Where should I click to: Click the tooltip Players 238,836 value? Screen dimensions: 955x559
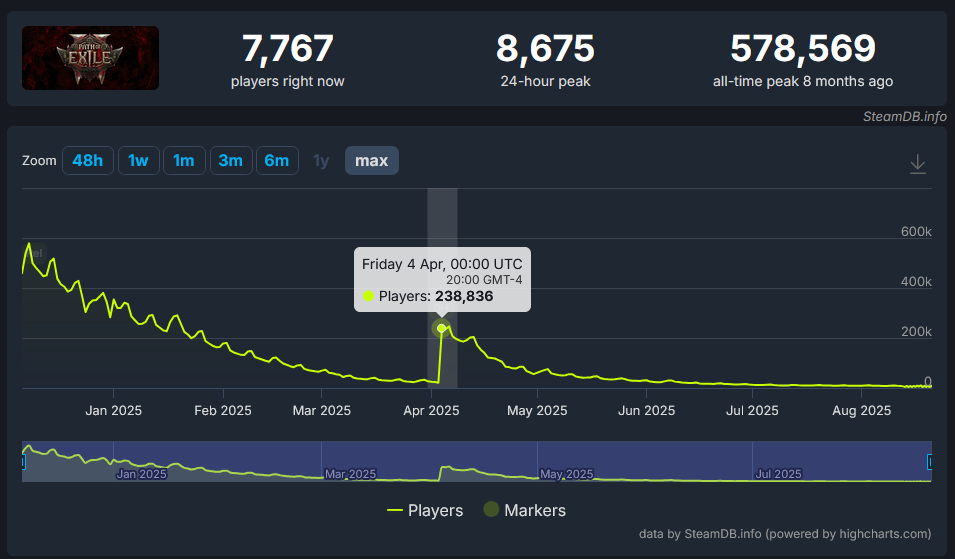click(x=464, y=297)
